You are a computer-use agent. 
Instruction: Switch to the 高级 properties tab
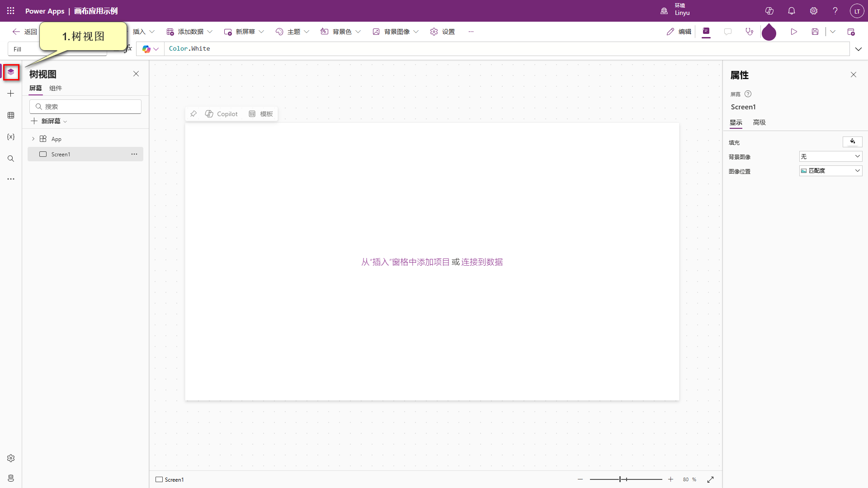pyautogui.click(x=759, y=122)
